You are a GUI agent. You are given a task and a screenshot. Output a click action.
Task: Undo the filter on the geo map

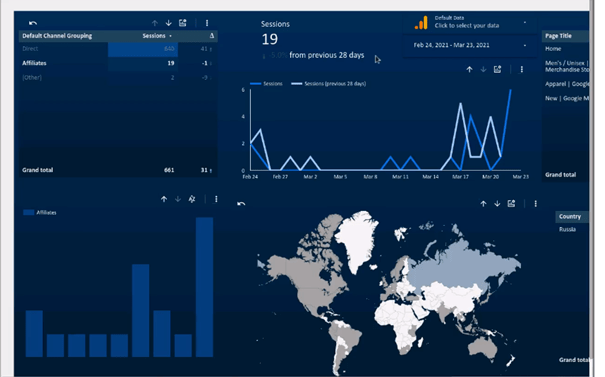pyautogui.click(x=241, y=204)
